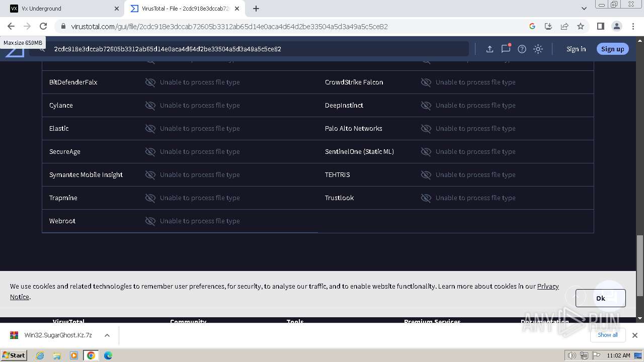644x362 pixels.
Task: Click the CrowdStrike Falcon engine name
Action: [x=354, y=82]
